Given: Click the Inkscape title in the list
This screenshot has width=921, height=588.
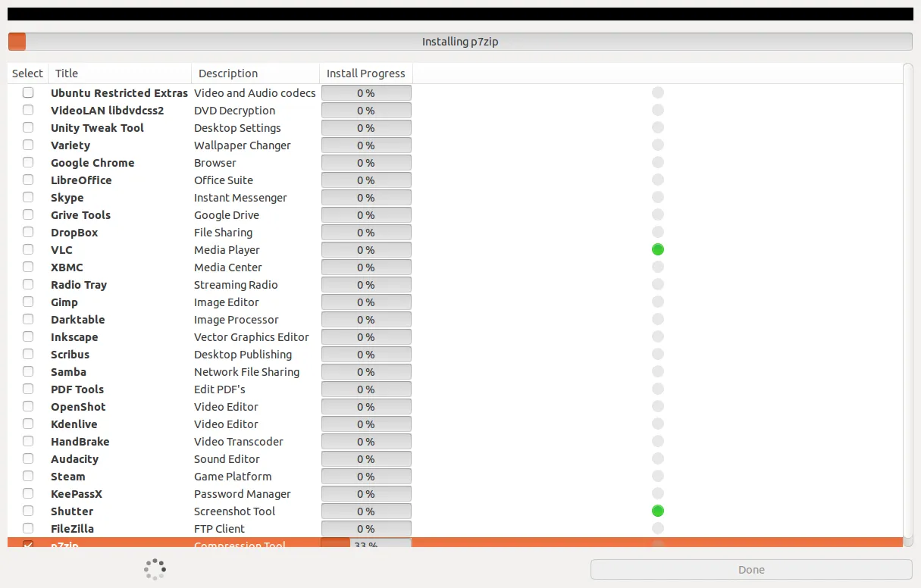Looking at the screenshot, I should coord(74,337).
